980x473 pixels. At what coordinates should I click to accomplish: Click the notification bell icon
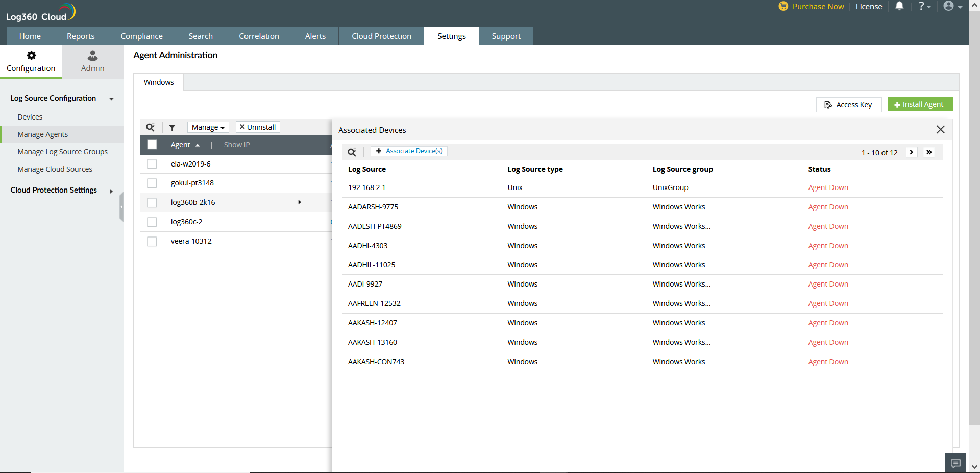coord(899,6)
